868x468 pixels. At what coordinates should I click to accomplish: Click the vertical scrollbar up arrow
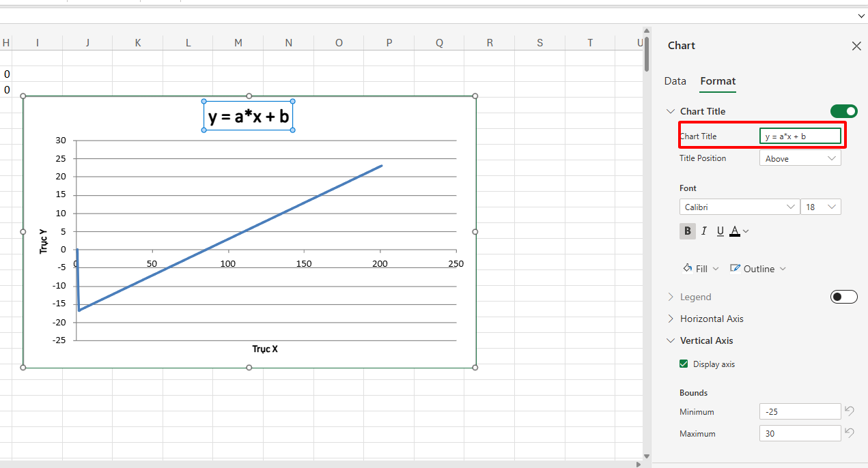pos(647,31)
